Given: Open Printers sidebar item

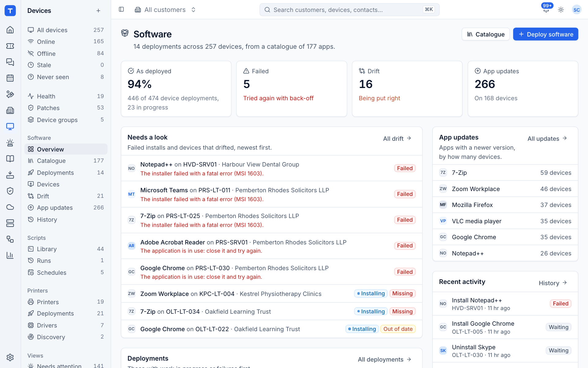Looking at the screenshot, I should coord(66,302).
